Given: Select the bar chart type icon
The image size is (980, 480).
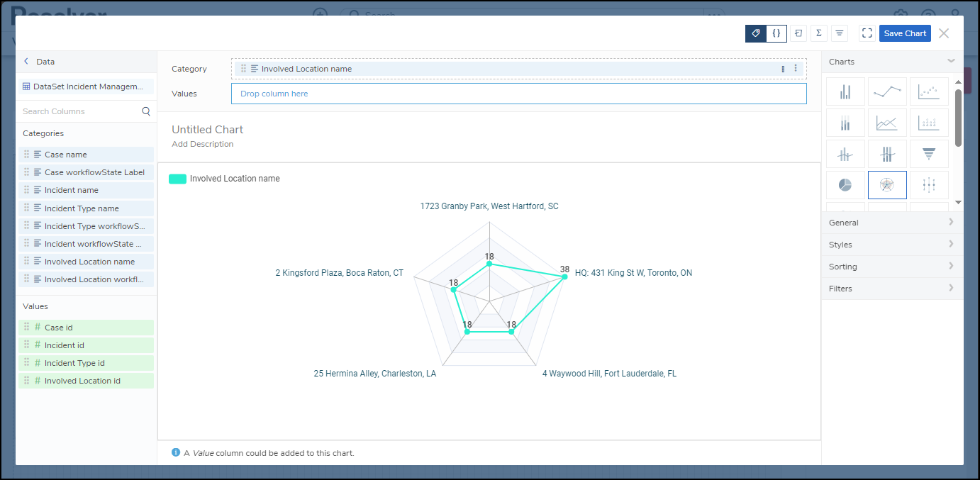Looking at the screenshot, I should click(x=845, y=91).
